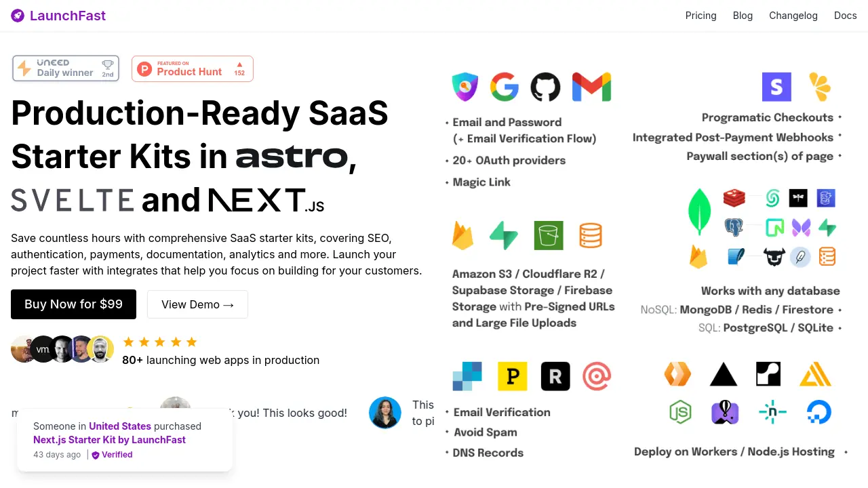Click the teal Netlify icon
This screenshot has height=488, width=868.
click(772, 412)
